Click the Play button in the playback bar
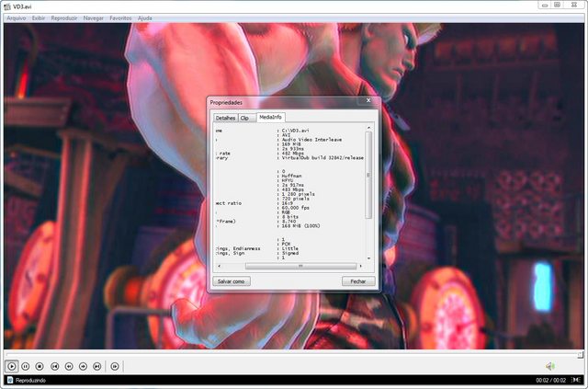The image size is (588, 389). (x=12, y=366)
